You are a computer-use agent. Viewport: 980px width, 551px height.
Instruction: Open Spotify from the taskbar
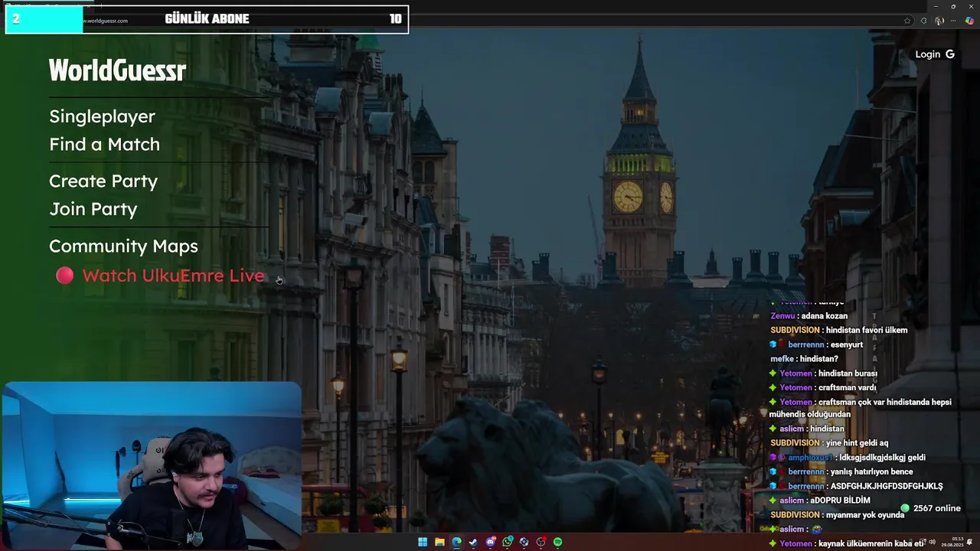click(557, 542)
